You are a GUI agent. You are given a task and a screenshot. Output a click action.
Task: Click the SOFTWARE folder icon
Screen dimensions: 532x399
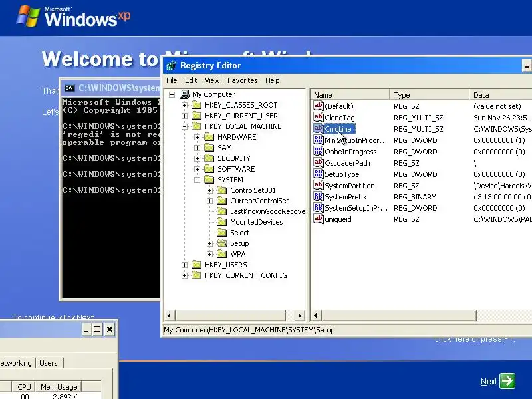(209, 169)
